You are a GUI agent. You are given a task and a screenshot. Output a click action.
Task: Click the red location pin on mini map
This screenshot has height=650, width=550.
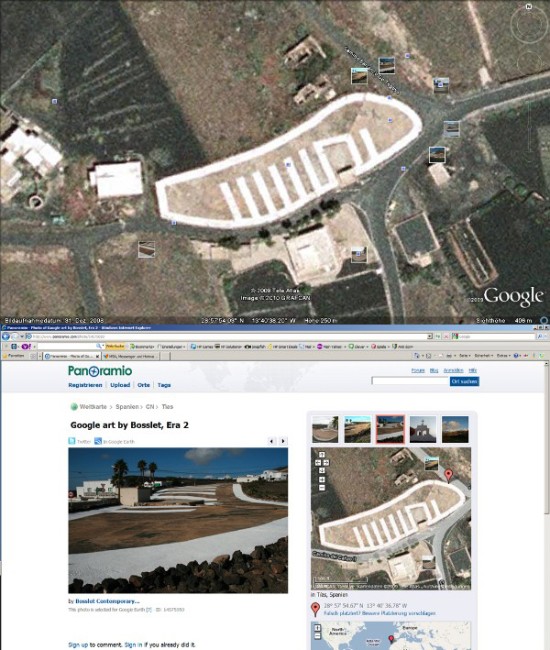tap(448, 475)
